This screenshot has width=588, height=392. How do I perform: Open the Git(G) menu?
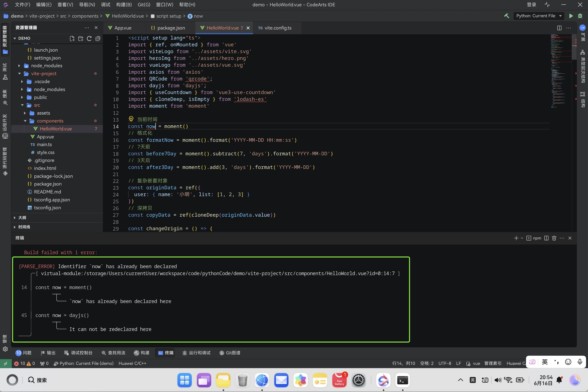(x=144, y=5)
